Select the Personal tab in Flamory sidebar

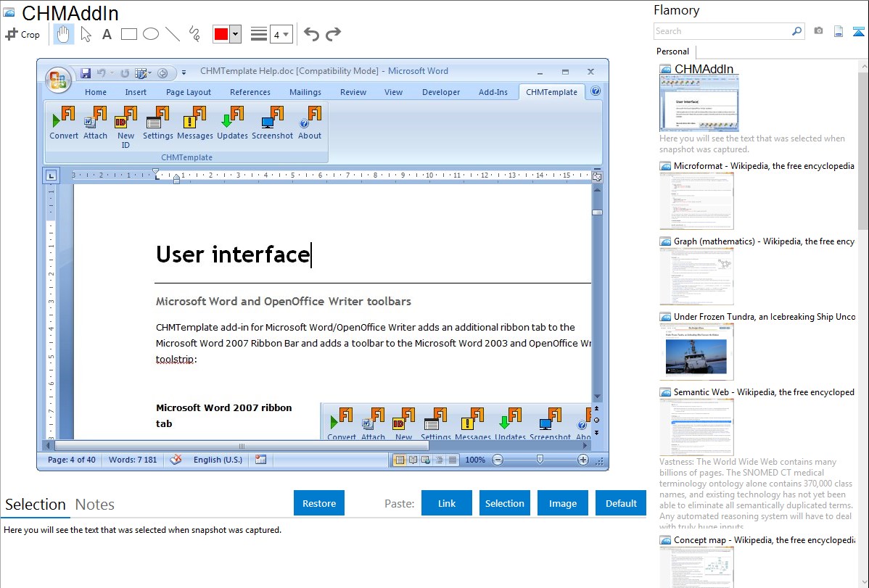point(672,51)
